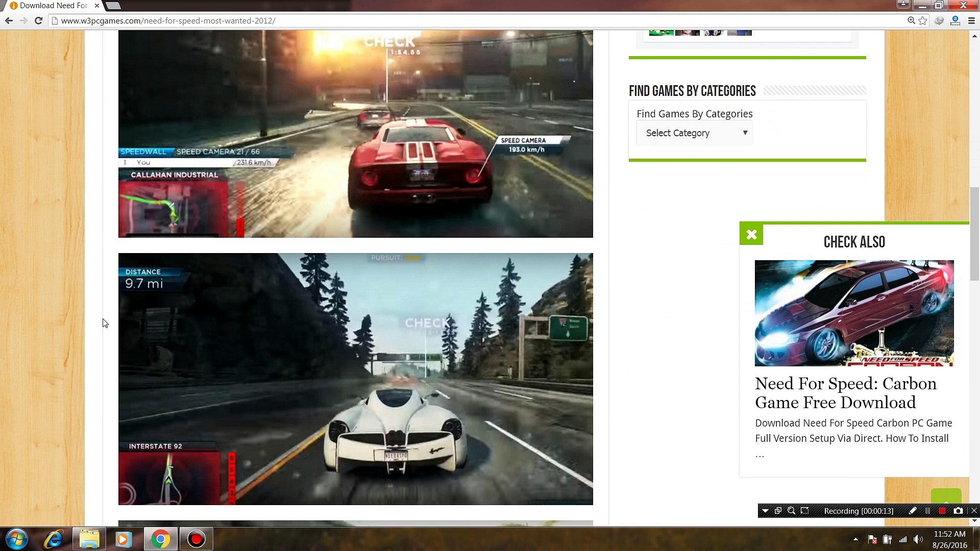Close the Check Also popup
Image resolution: width=980 pixels, height=551 pixels.
tap(751, 234)
